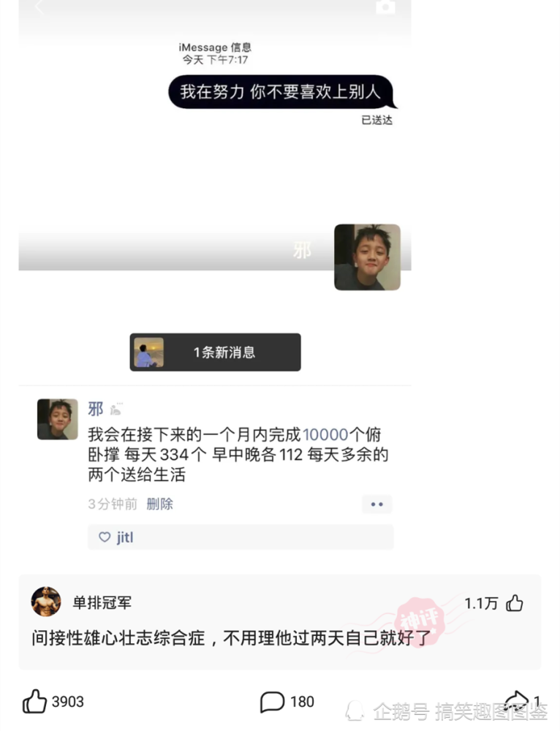Viewport: 560px width, 731px height.
Task: Like the post with 3903 thumbs-up
Action: coord(34,701)
